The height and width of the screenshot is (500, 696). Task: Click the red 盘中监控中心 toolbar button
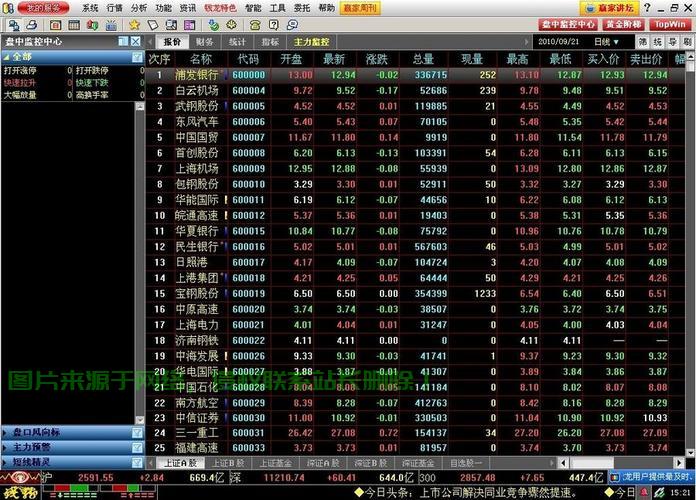569,24
